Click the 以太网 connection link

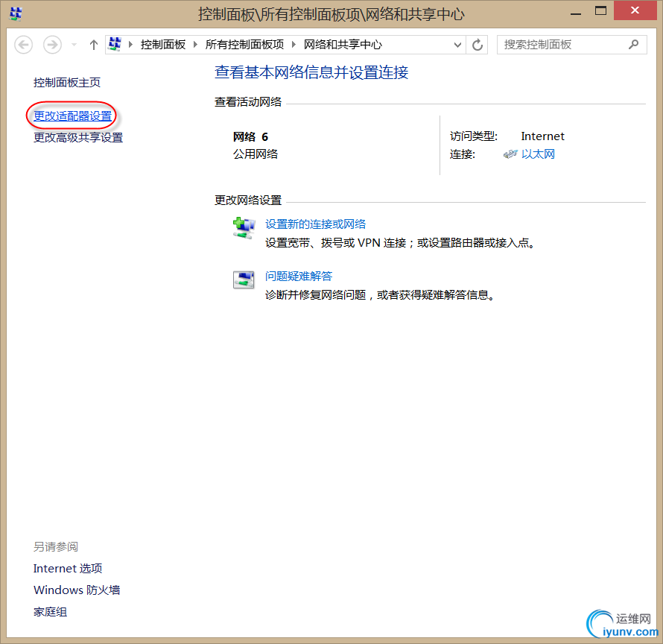coord(537,154)
